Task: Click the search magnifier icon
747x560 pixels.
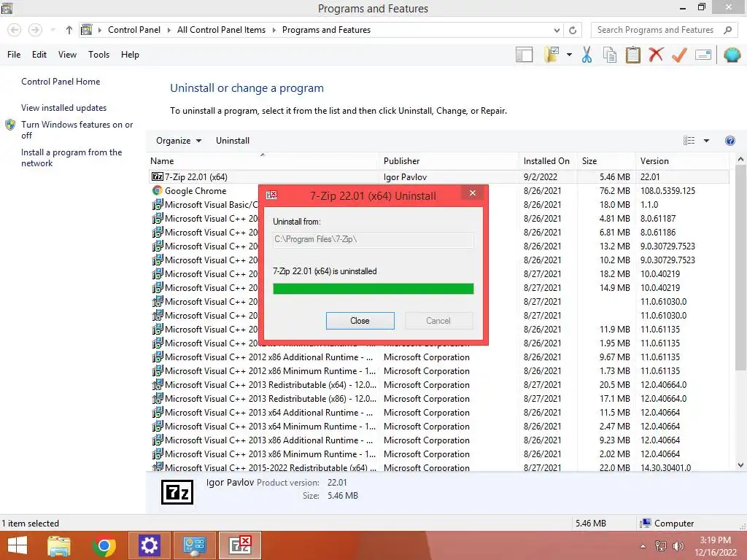Action: point(727,30)
